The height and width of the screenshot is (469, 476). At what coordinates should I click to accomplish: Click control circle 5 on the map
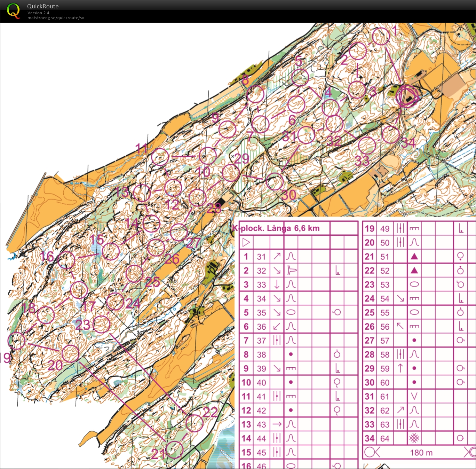click(x=300, y=78)
